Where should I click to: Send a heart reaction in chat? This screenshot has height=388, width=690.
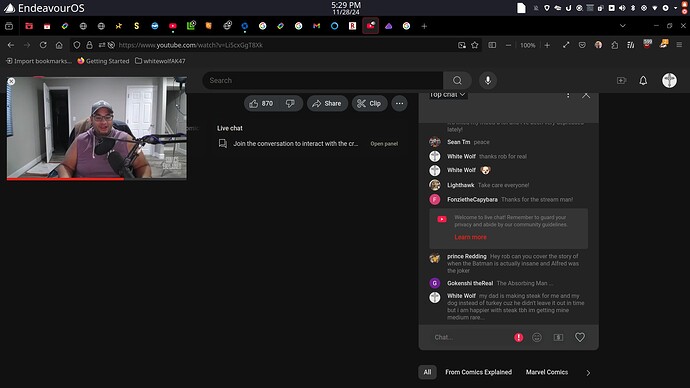580,337
